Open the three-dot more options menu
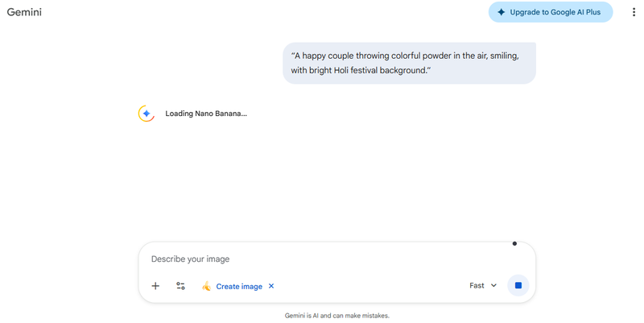The width and height of the screenshot is (644, 323). (x=634, y=12)
